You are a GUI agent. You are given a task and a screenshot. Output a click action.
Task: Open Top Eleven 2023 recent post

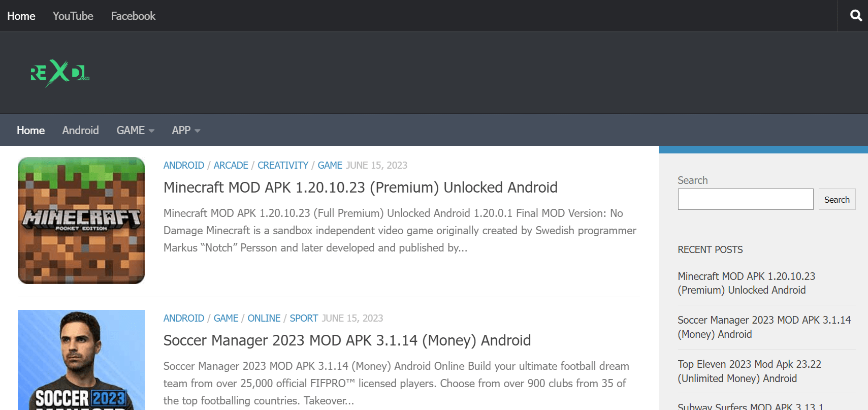click(750, 371)
